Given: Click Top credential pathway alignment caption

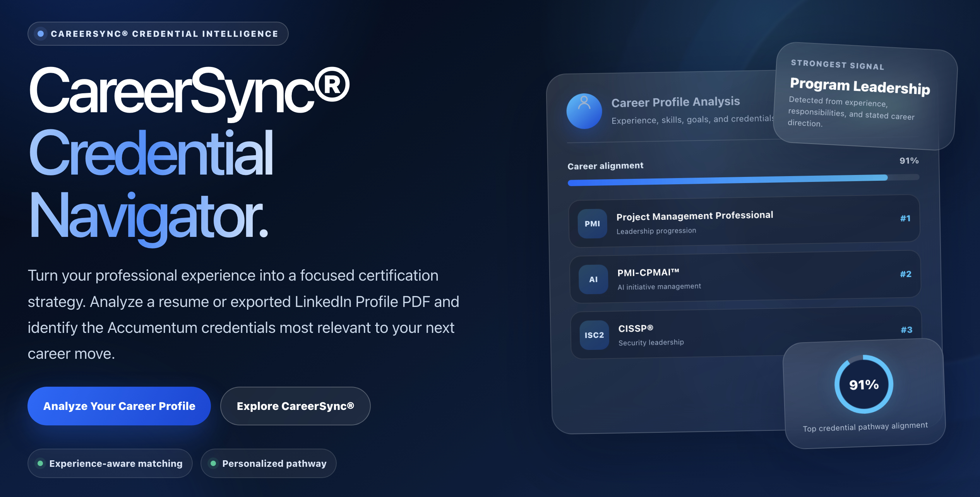Looking at the screenshot, I should click(865, 427).
